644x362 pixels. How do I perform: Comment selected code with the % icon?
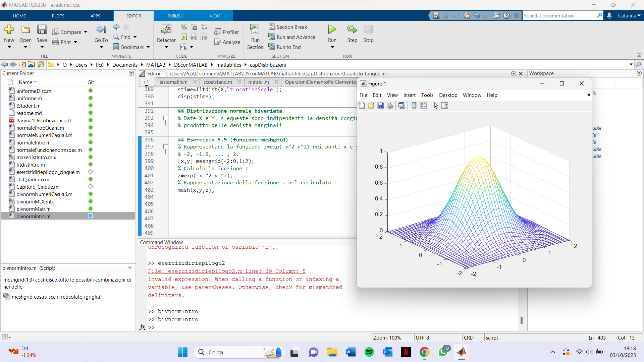coord(183,27)
